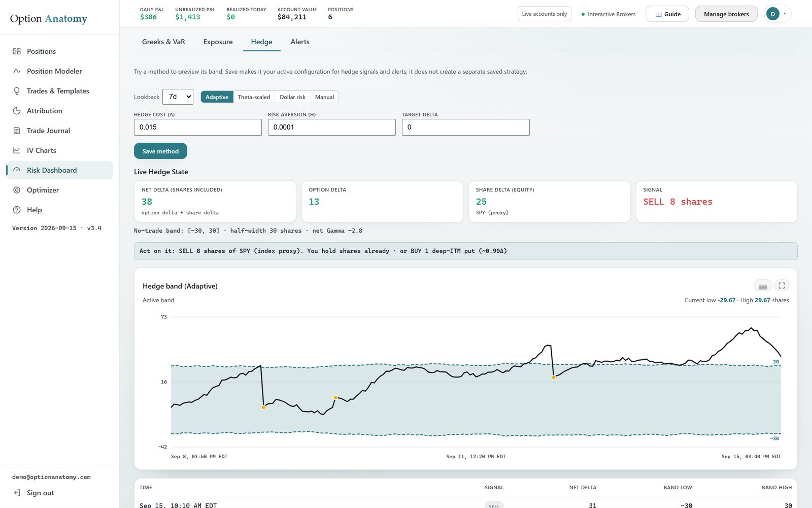The width and height of the screenshot is (812, 508).
Task: Click the Daily P&L value $386
Action: (148, 17)
